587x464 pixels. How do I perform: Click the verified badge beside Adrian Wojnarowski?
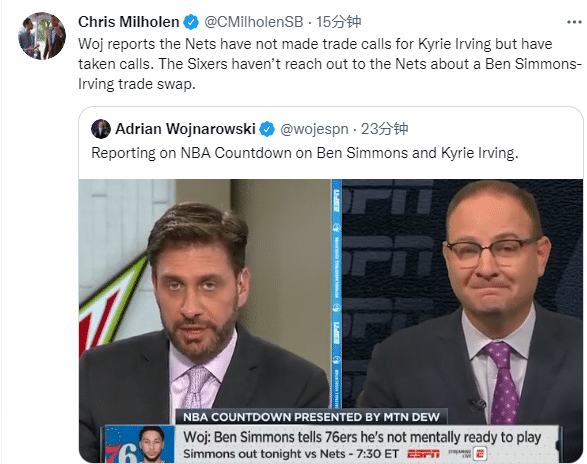pos(267,129)
